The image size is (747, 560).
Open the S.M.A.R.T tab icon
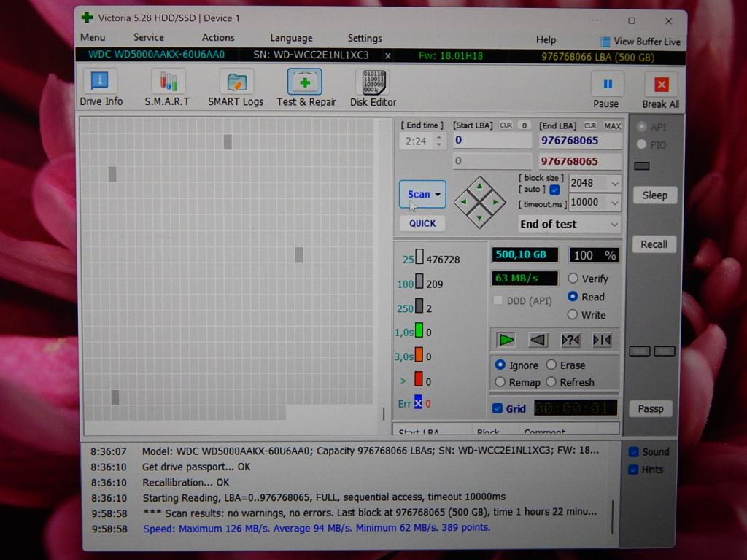click(x=167, y=82)
